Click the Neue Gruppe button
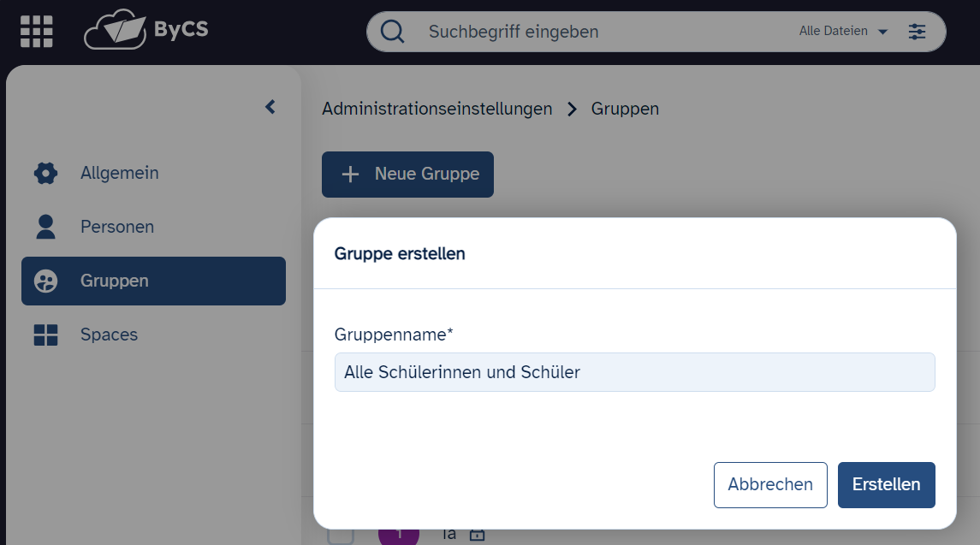 coord(407,175)
